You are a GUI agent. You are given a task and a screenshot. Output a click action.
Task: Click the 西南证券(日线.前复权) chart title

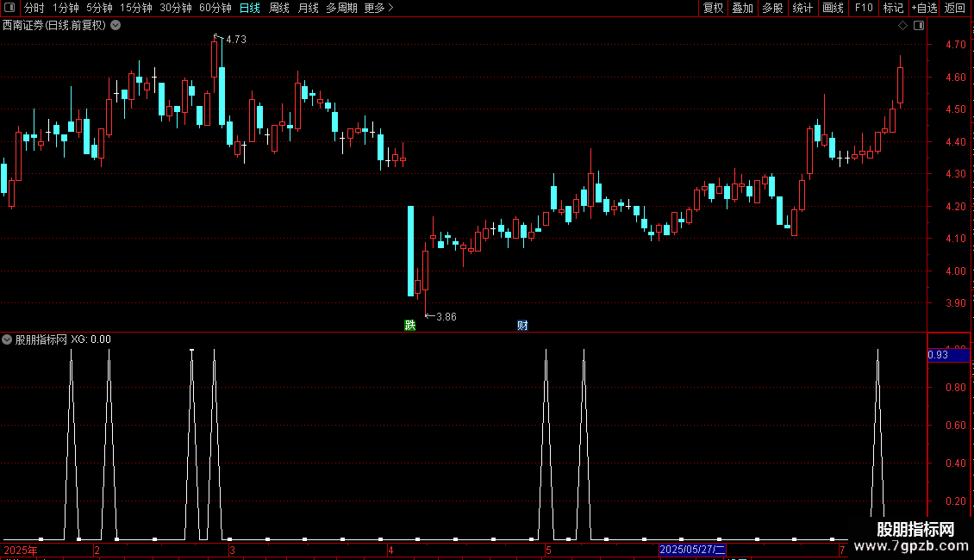54,26
